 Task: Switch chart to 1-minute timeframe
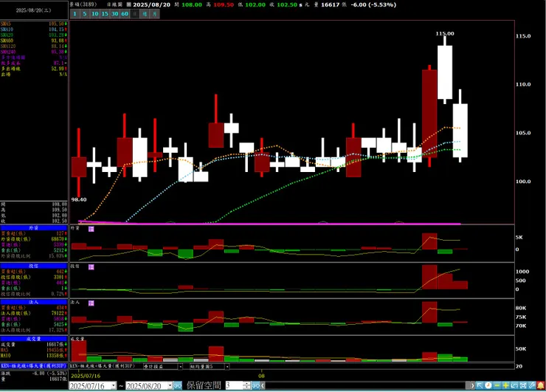click(x=75, y=14)
